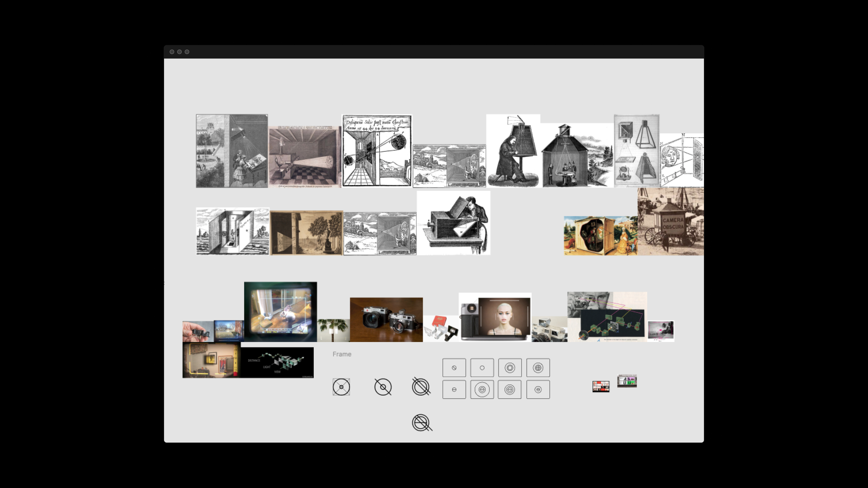This screenshot has width=868, height=488.
Task: Select the viewfinder photo of cats by the window
Action: coord(280,312)
